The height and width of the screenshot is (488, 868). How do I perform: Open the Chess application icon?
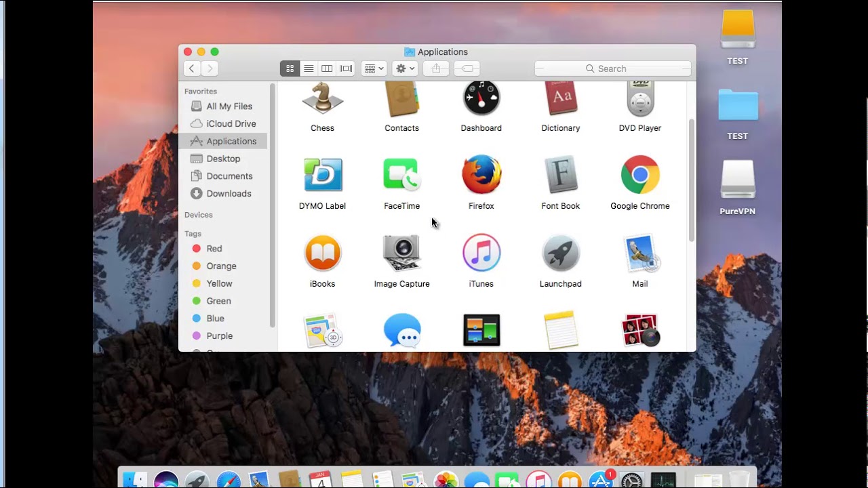point(322,99)
